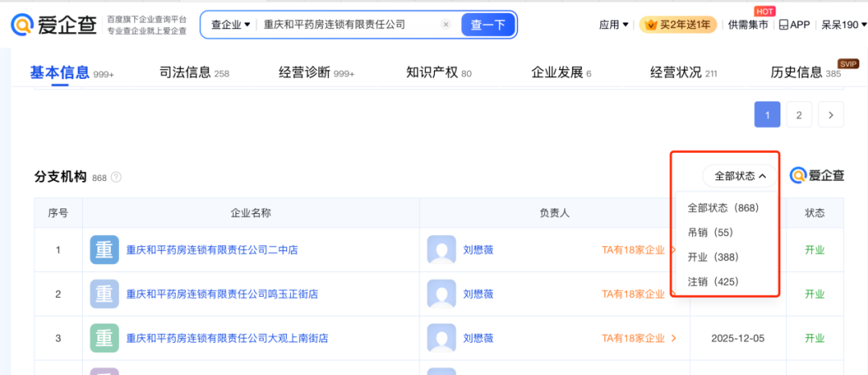Click the 开业 status in row 3
The image size is (868, 375).
coord(814,338)
